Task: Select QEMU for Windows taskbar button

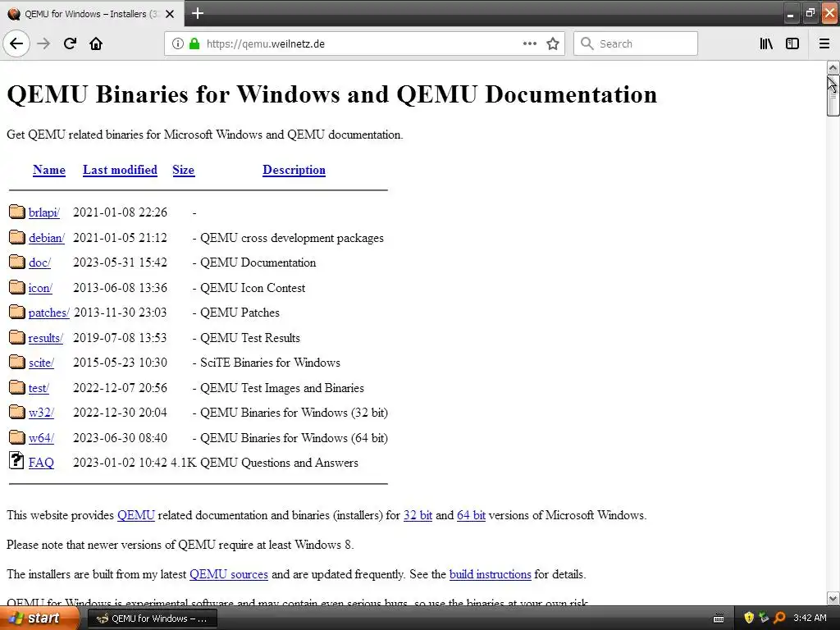Action: point(152,619)
